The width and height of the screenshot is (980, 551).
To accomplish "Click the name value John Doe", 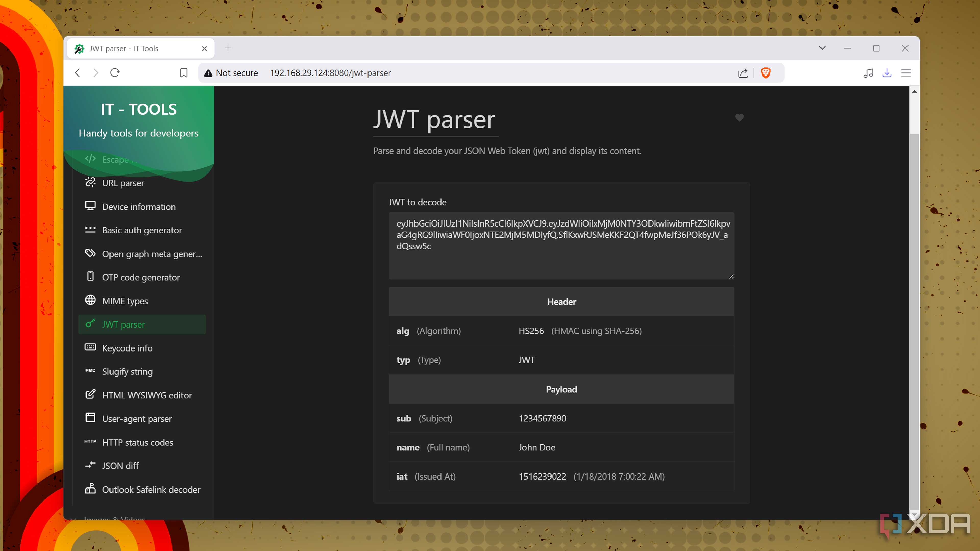I will [x=537, y=448].
